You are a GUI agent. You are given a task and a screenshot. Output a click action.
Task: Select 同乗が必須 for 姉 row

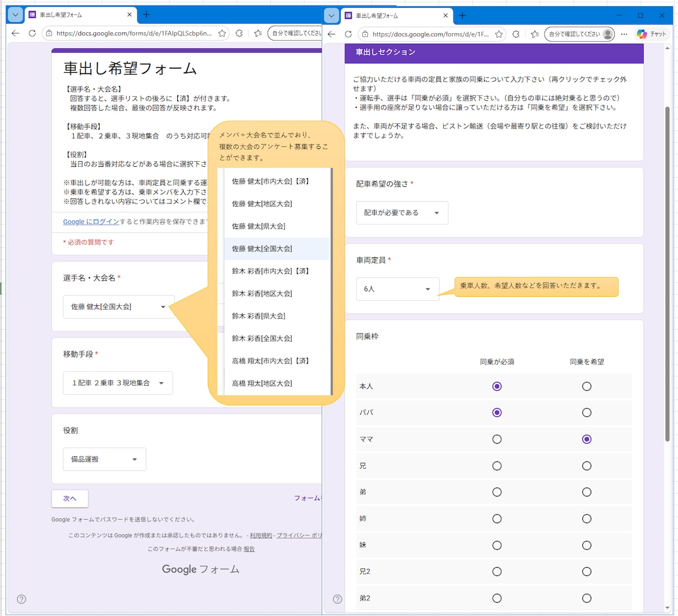497,519
